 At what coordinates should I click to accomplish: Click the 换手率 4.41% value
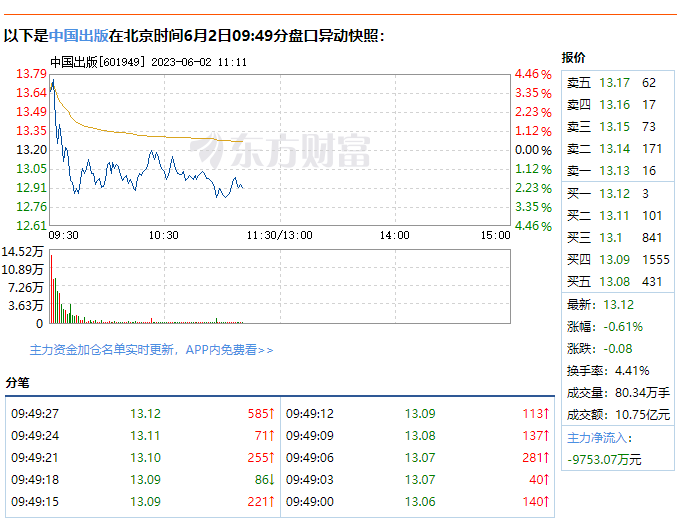coord(632,371)
